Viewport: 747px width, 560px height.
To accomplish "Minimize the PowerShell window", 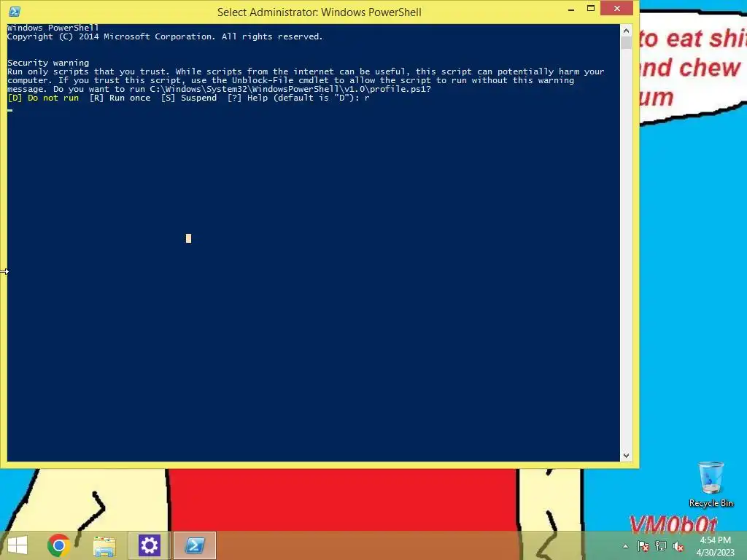I will pos(570,9).
